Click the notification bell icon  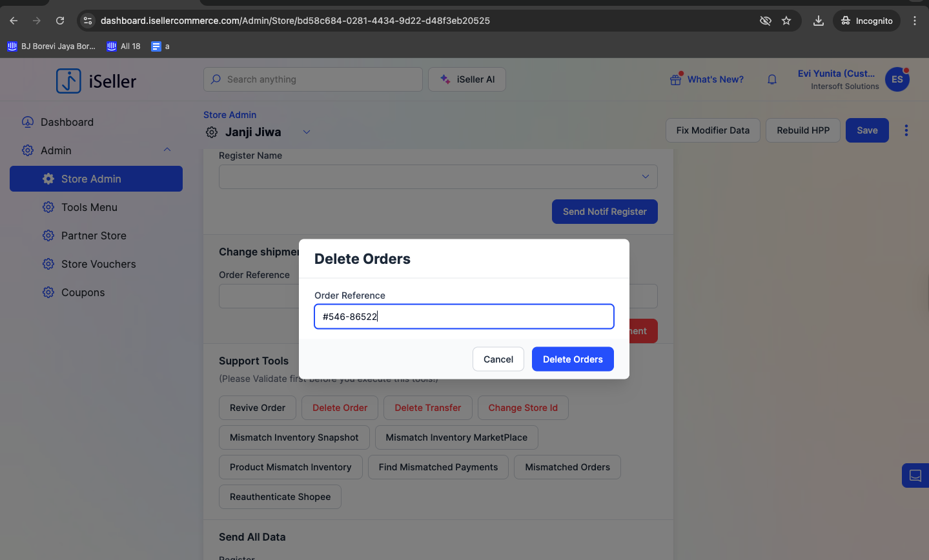(771, 79)
